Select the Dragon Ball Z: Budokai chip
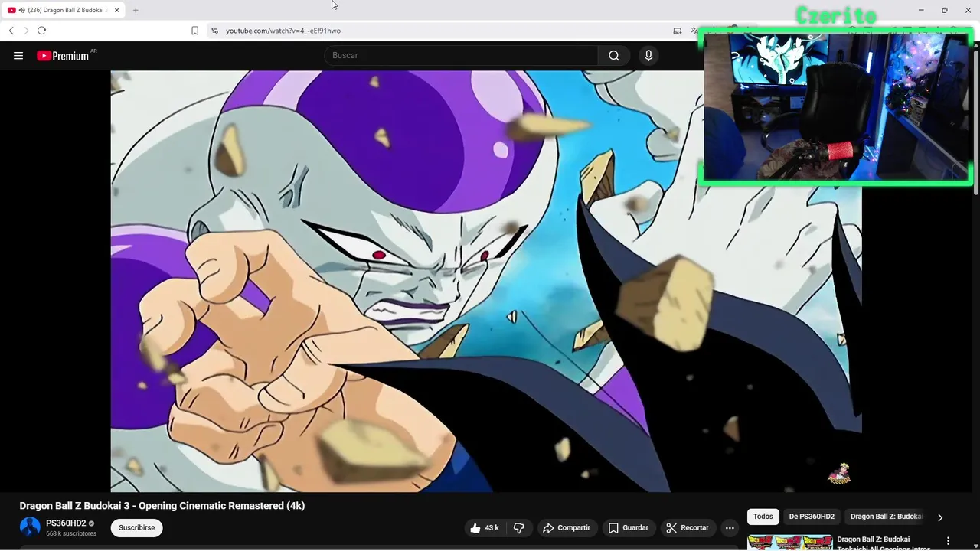Image resolution: width=980 pixels, height=551 pixels. [x=887, y=517]
